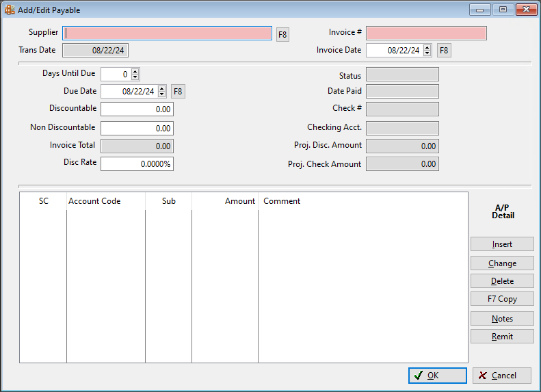Image resolution: width=541 pixels, height=392 pixels.
Task: Click the Sub column header
Action: [x=169, y=201]
